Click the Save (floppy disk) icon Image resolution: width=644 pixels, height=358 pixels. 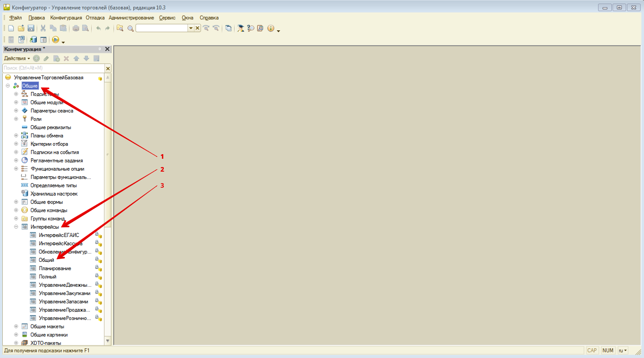click(31, 28)
